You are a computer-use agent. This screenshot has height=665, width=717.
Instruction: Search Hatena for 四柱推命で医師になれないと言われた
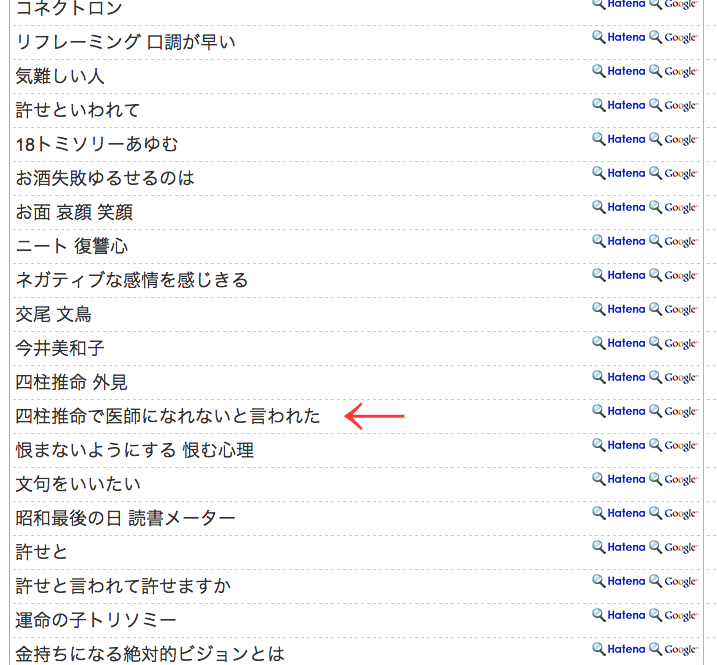pos(619,411)
